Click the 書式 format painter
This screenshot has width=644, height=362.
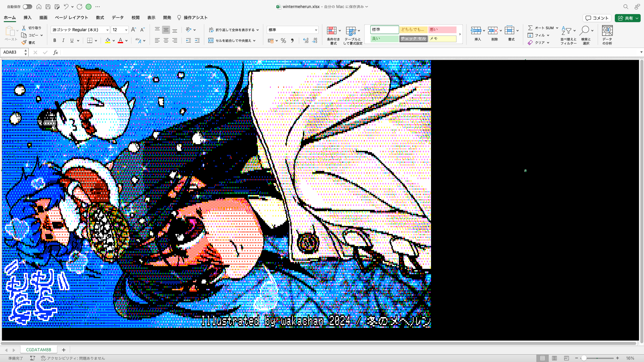click(x=28, y=43)
